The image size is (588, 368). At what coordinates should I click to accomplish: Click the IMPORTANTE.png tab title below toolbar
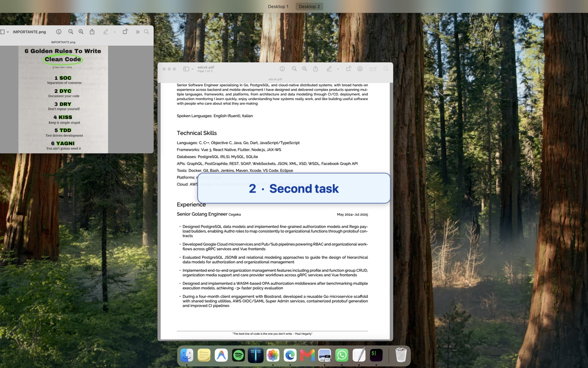pos(63,42)
